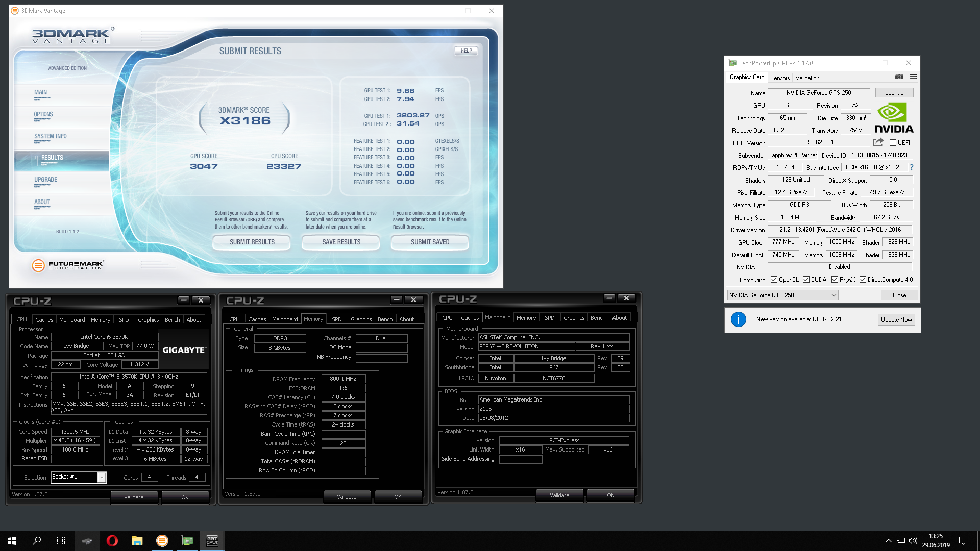Open the volume tray icon

tap(913, 541)
